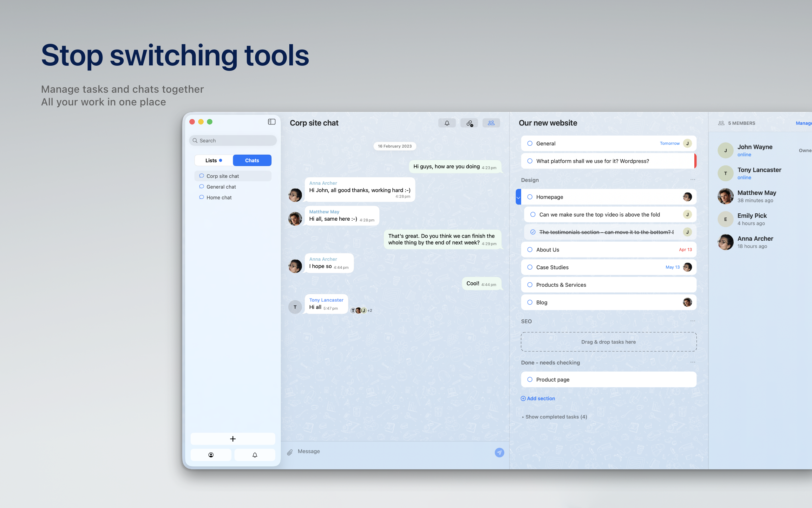Image resolution: width=812 pixels, height=508 pixels.
Task: Collapse the Homepage subtasks chevron
Action: [518, 197]
